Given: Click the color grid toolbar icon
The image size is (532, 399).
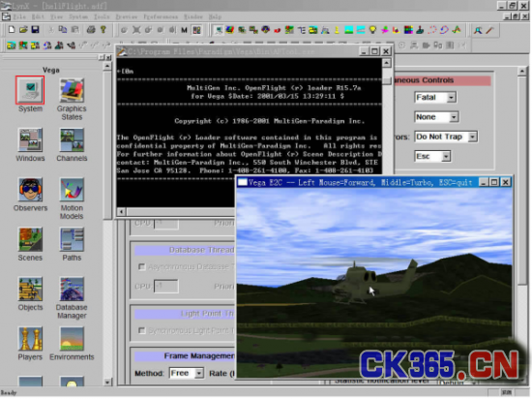Looking at the screenshot, I should (x=408, y=30).
